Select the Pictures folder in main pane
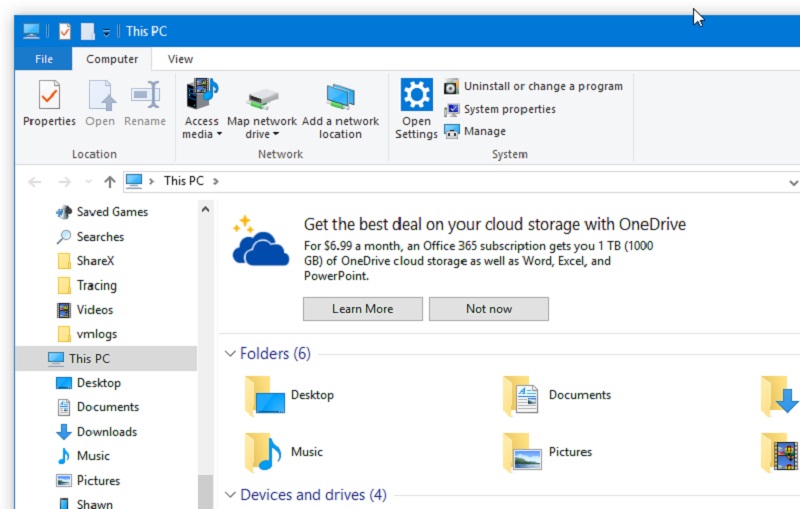 547,452
